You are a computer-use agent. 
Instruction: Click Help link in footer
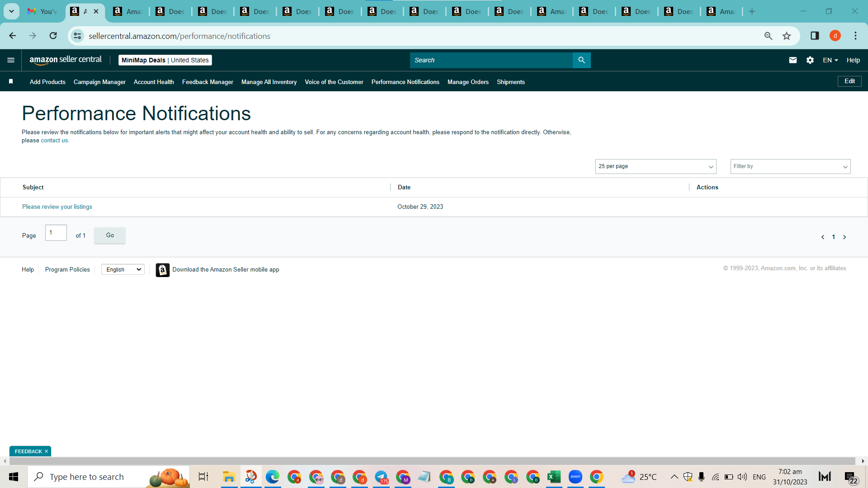(x=28, y=269)
